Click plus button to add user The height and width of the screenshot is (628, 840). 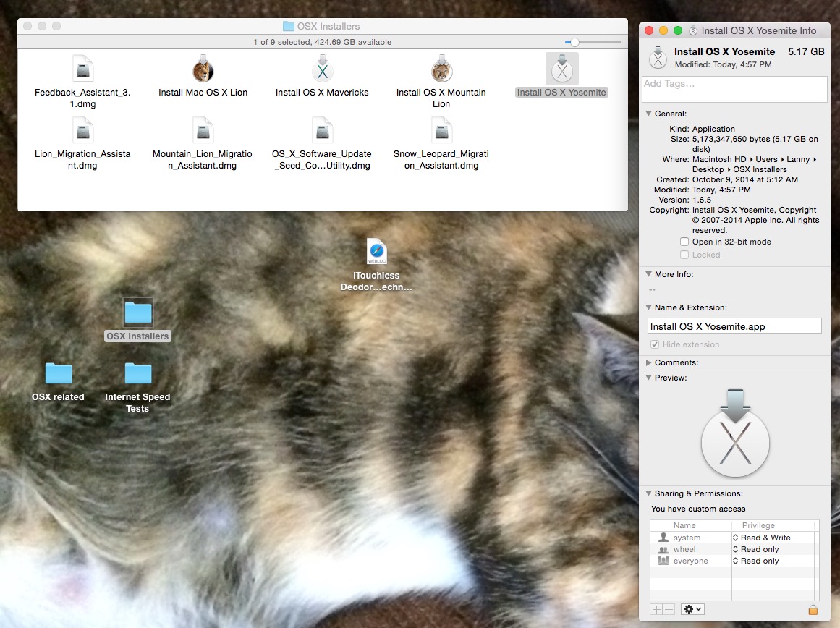click(x=656, y=609)
